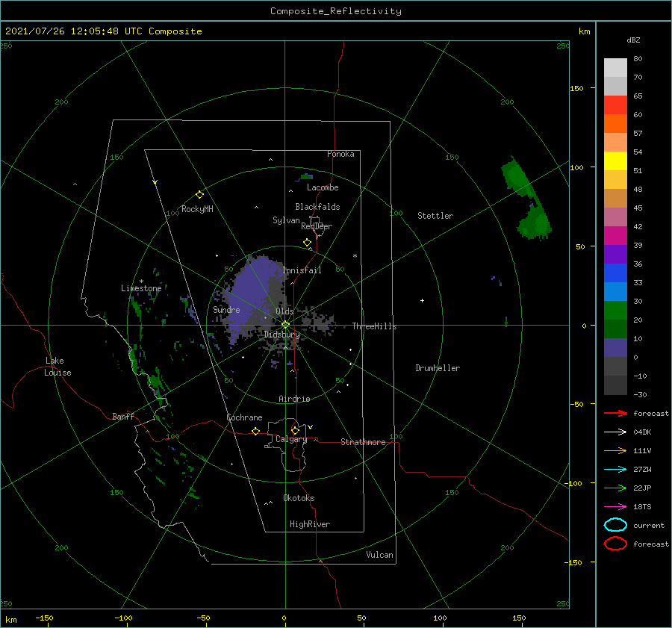Click the asterisk marker above Limestone
The width and height of the screenshot is (672, 628).
click(x=141, y=282)
